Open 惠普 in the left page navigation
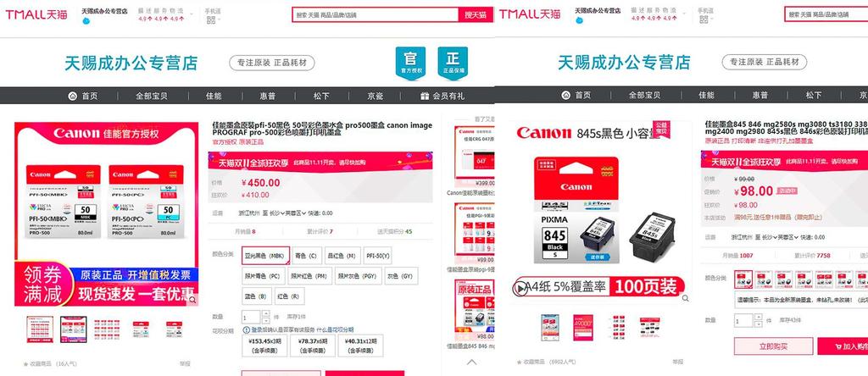 [x=267, y=96]
